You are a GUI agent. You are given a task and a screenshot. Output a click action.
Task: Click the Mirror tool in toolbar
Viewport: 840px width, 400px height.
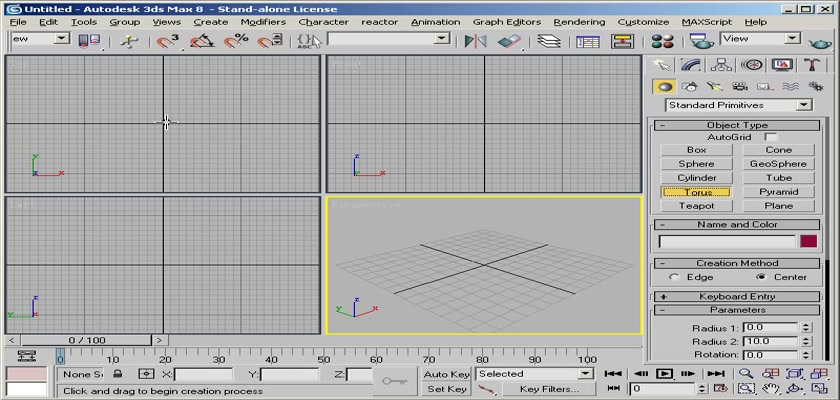[x=476, y=41]
